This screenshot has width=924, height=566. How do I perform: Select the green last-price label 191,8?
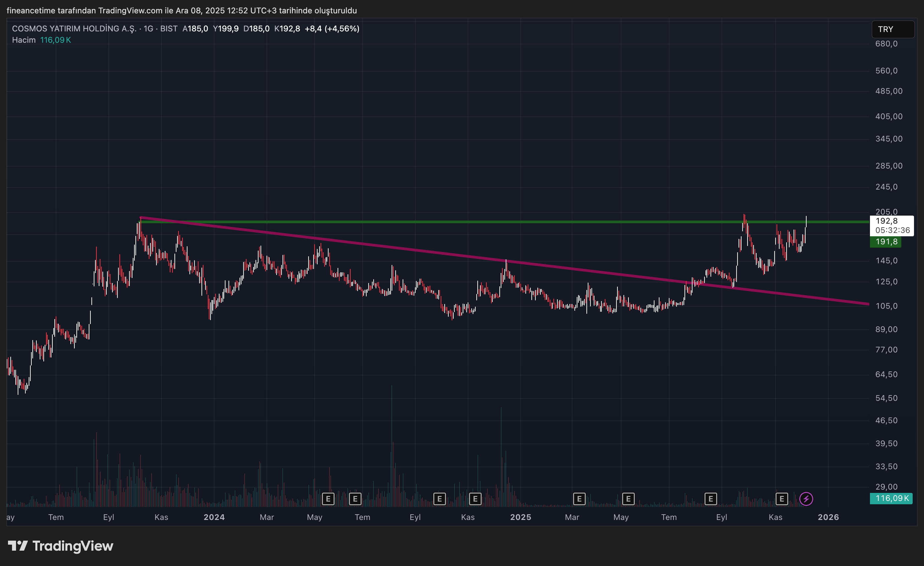click(886, 242)
